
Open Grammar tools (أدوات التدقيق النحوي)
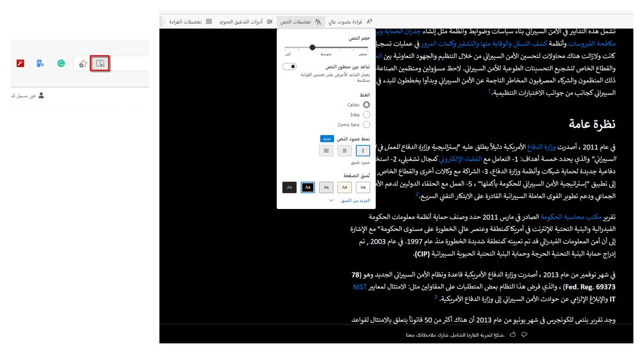tap(246, 21)
